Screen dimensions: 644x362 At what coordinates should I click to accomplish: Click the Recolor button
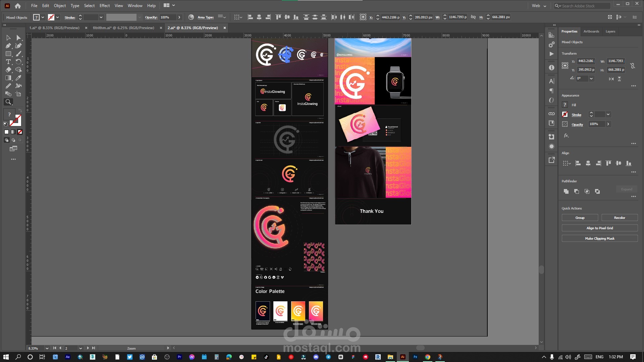pos(619,218)
